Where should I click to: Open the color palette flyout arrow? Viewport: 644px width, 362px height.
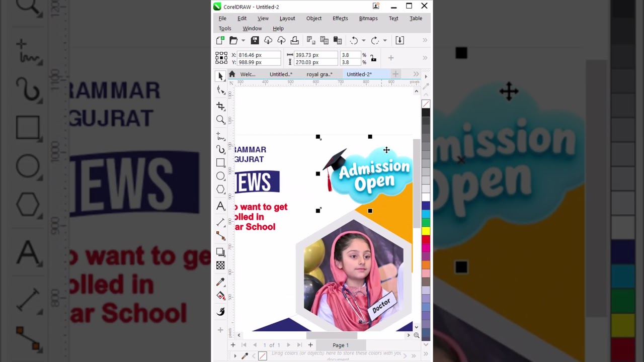tap(426, 76)
